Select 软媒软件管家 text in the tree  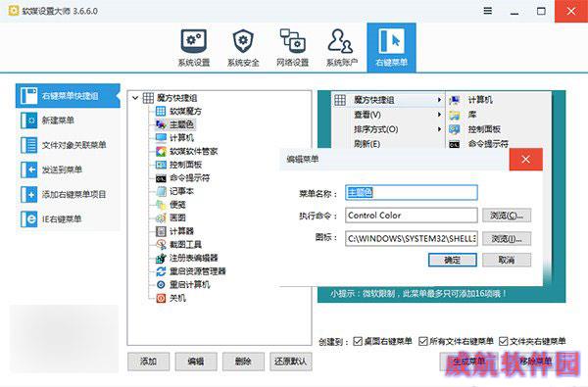tap(193, 151)
